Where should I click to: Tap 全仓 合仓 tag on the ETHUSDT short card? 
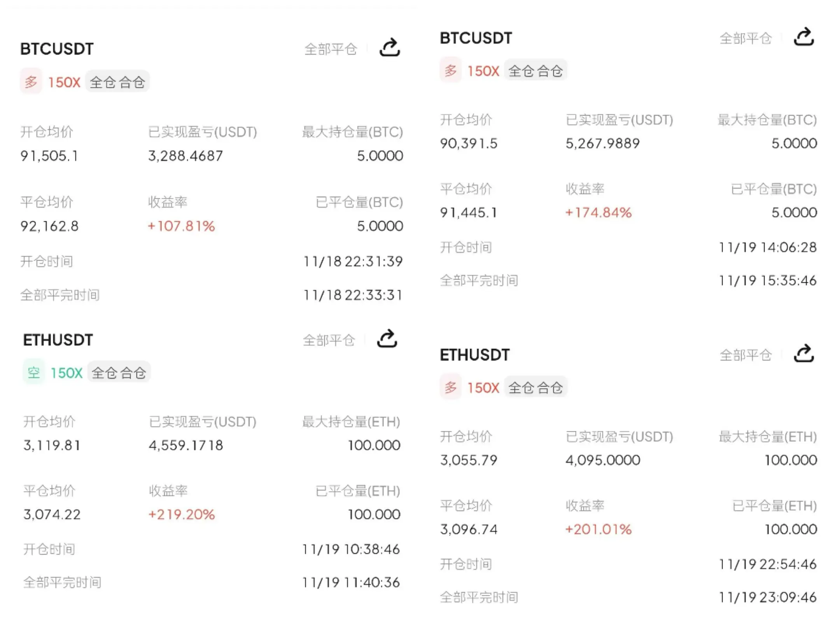pyautogui.click(x=119, y=373)
